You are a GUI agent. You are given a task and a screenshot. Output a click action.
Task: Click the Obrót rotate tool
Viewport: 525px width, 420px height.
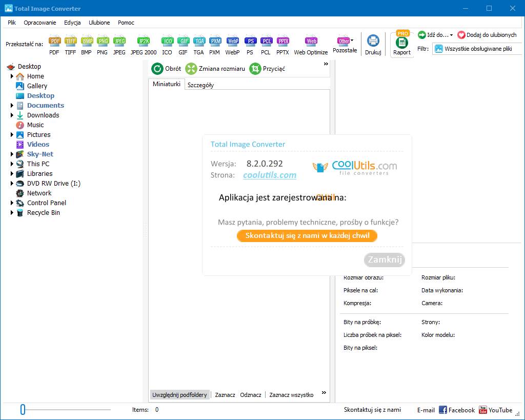[x=166, y=69]
